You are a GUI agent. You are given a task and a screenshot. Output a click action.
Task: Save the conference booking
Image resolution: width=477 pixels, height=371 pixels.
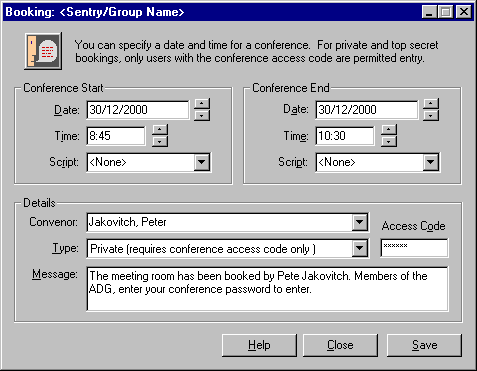coord(424,345)
